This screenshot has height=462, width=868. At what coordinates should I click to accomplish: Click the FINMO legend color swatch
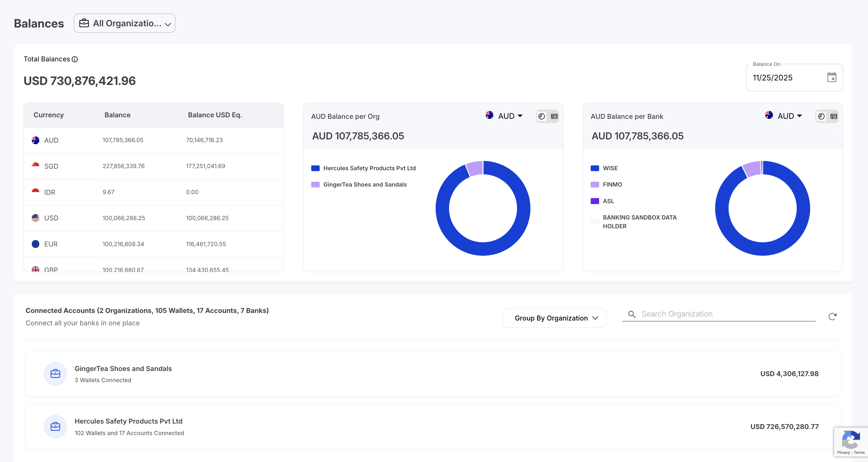(595, 185)
